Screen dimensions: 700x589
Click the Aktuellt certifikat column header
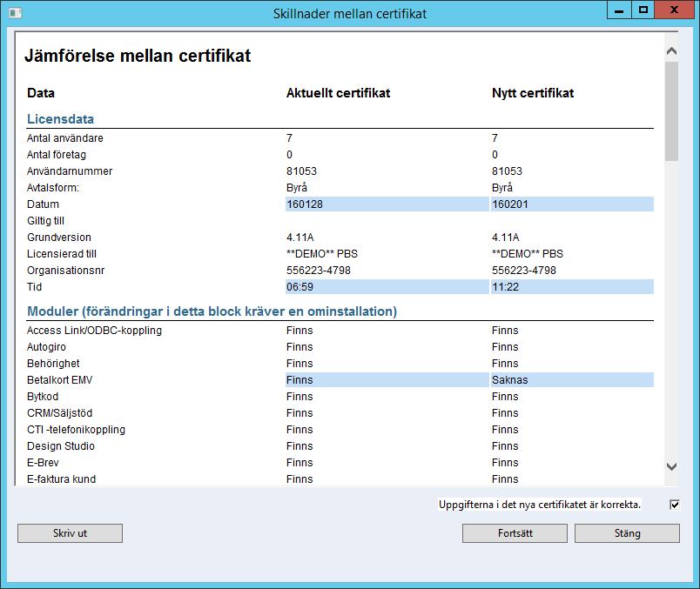[338, 93]
